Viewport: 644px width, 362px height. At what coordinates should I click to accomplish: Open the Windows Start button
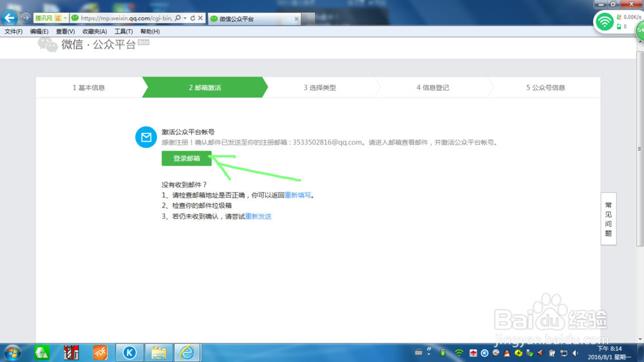pyautogui.click(x=12, y=353)
